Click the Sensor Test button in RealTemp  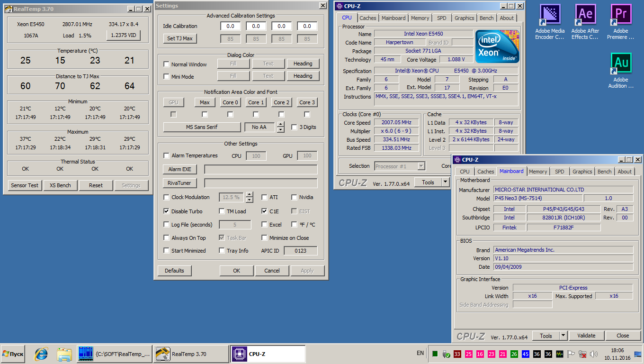tap(25, 185)
